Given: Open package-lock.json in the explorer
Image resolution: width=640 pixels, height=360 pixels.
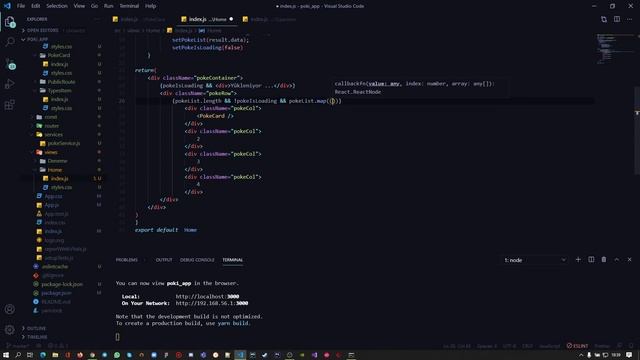Looking at the screenshot, I should (x=62, y=284).
